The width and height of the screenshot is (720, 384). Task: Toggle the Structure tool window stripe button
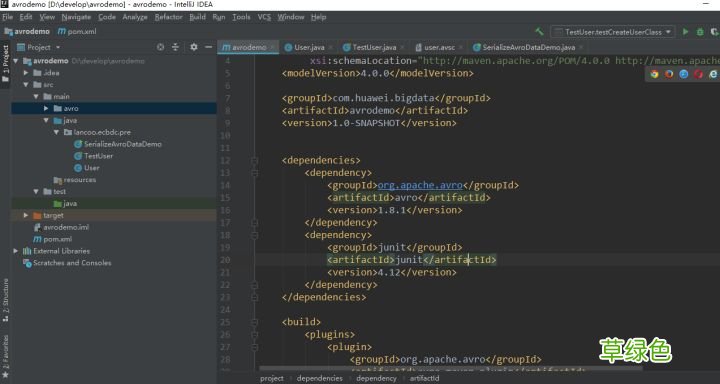(x=5, y=299)
